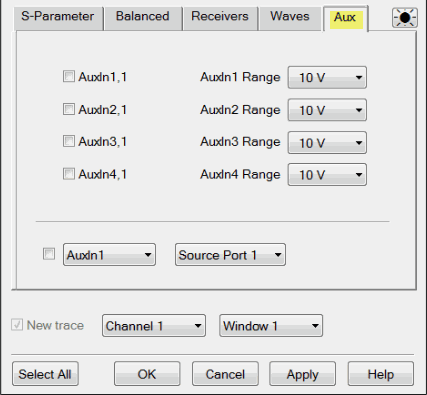Confirm with the OK button
This screenshot has width=427, height=395.
(147, 374)
